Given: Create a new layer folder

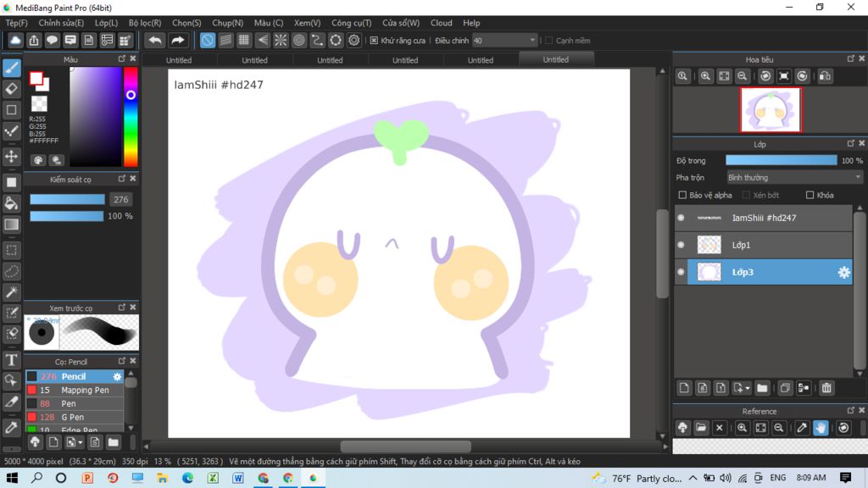Looking at the screenshot, I should (762, 388).
